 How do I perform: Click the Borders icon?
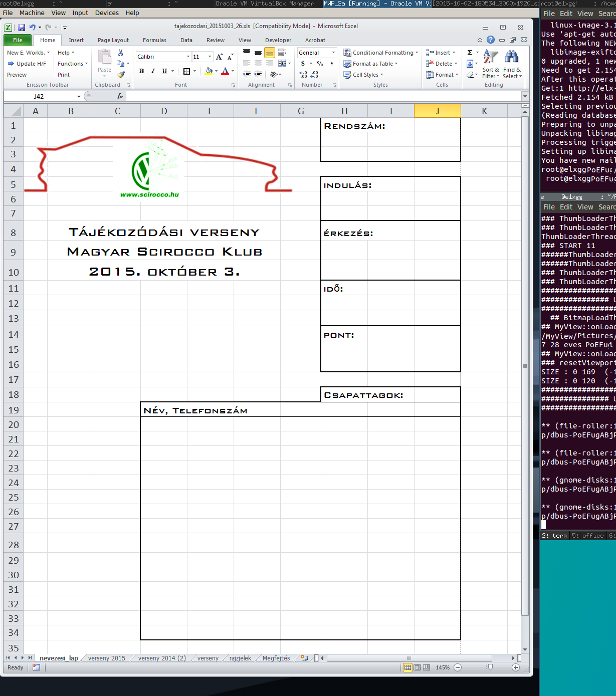coord(186,71)
